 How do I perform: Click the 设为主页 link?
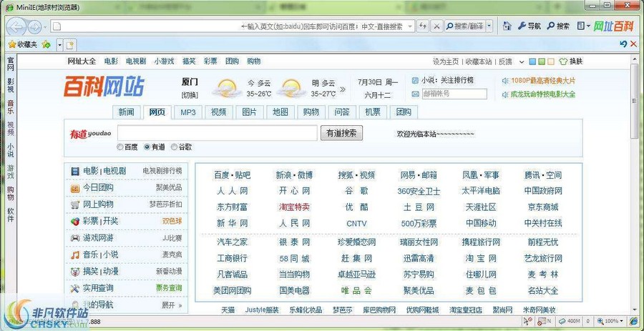pyautogui.click(x=446, y=61)
